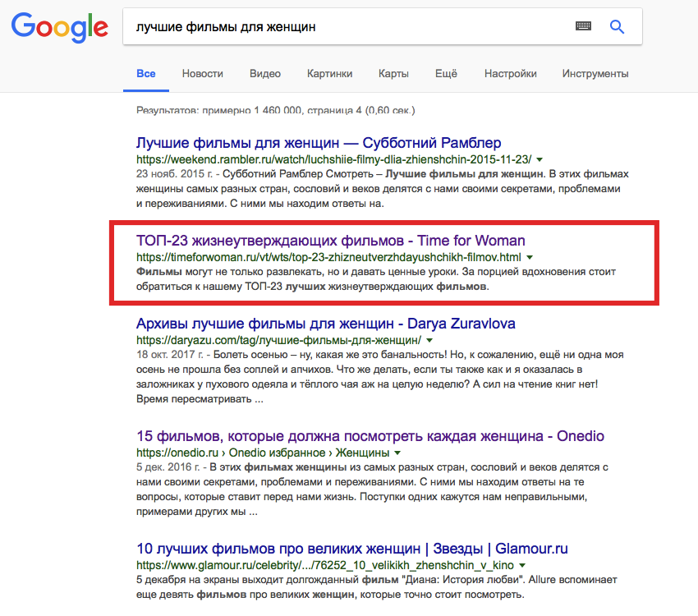The width and height of the screenshot is (698, 616).
Task: Open Настройки menu
Action: 510,73
